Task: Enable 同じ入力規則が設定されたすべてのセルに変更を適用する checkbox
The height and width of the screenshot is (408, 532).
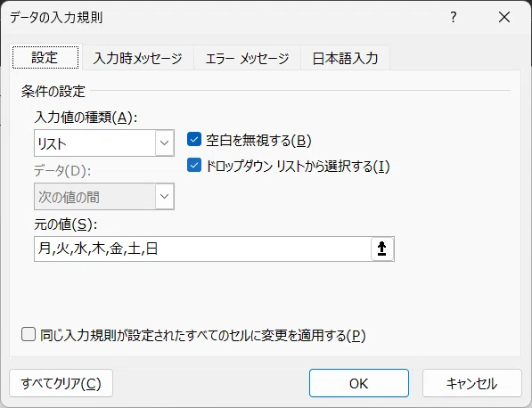Action: [29, 334]
